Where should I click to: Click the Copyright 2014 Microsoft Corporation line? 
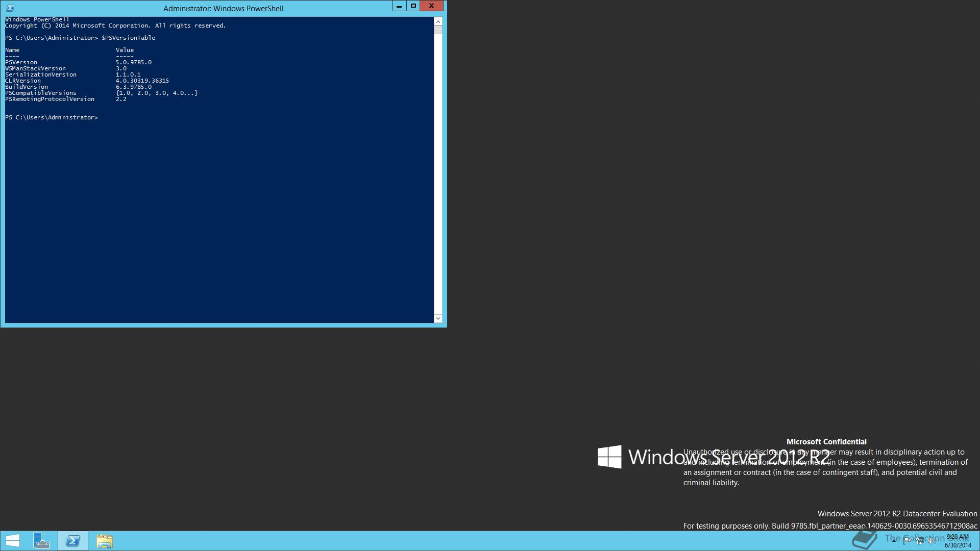(115, 26)
